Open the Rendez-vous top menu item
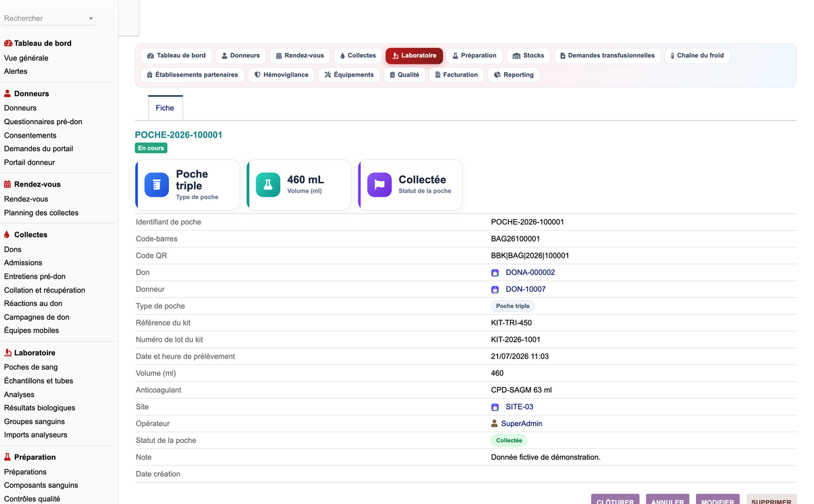The image size is (814, 504). [x=300, y=56]
